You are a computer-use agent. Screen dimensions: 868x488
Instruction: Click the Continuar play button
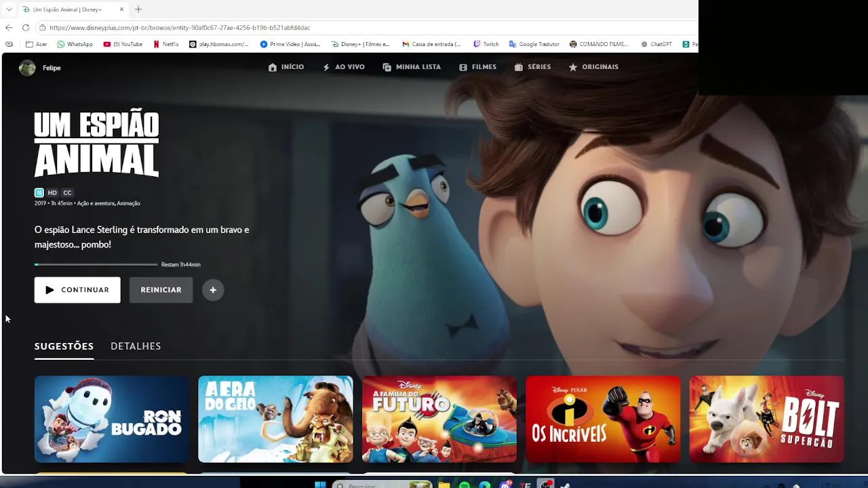pyautogui.click(x=77, y=290)
